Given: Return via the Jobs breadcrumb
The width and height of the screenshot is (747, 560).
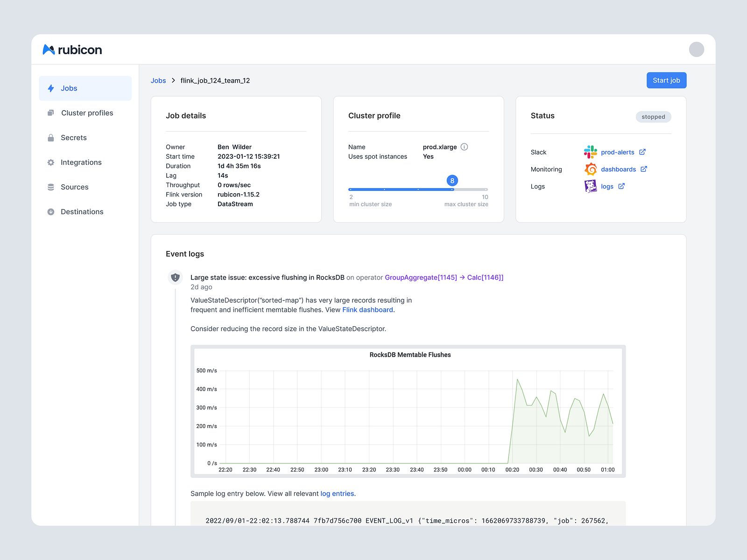Looking at the screenshot, I should (158, 80).
